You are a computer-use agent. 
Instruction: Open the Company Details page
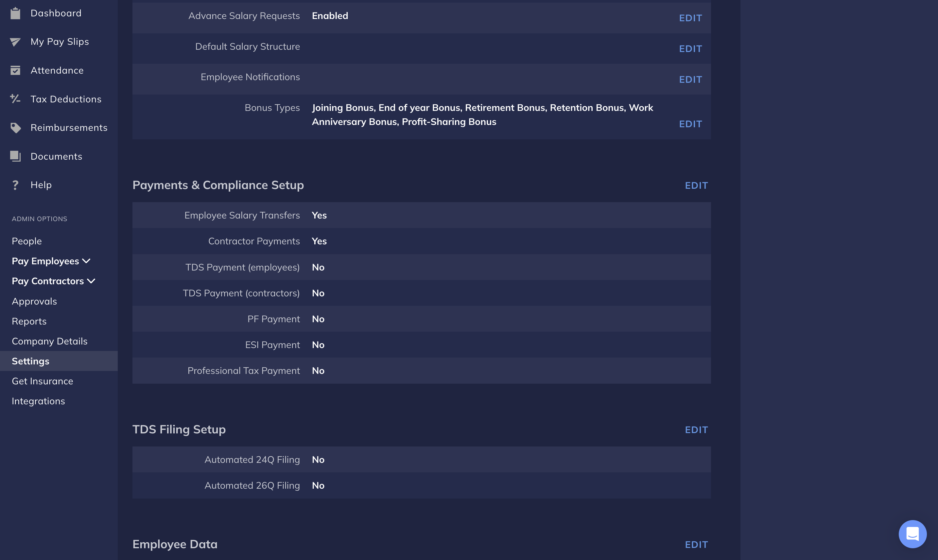pyautogui.click(x=49, y=341)
